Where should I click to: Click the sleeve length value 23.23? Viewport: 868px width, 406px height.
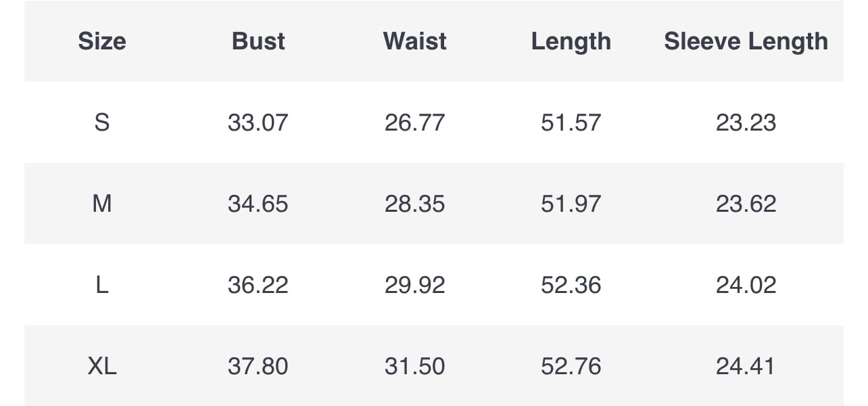[x=746, y=122]
